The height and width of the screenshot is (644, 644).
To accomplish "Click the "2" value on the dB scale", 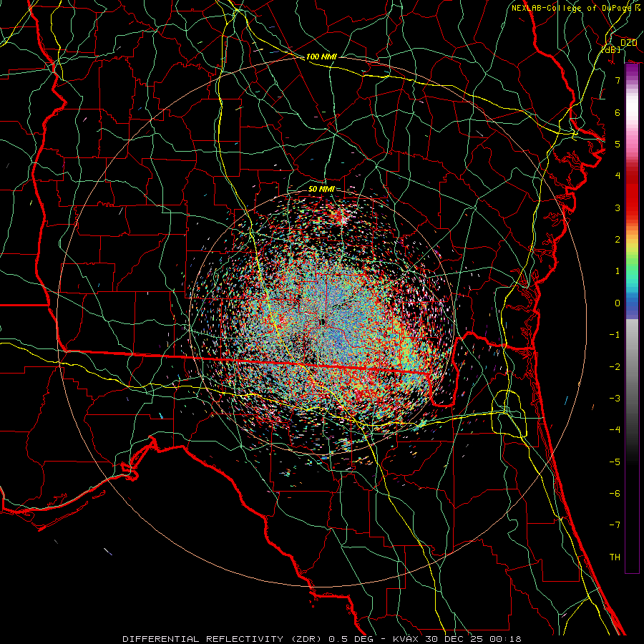I will (618, 240).
